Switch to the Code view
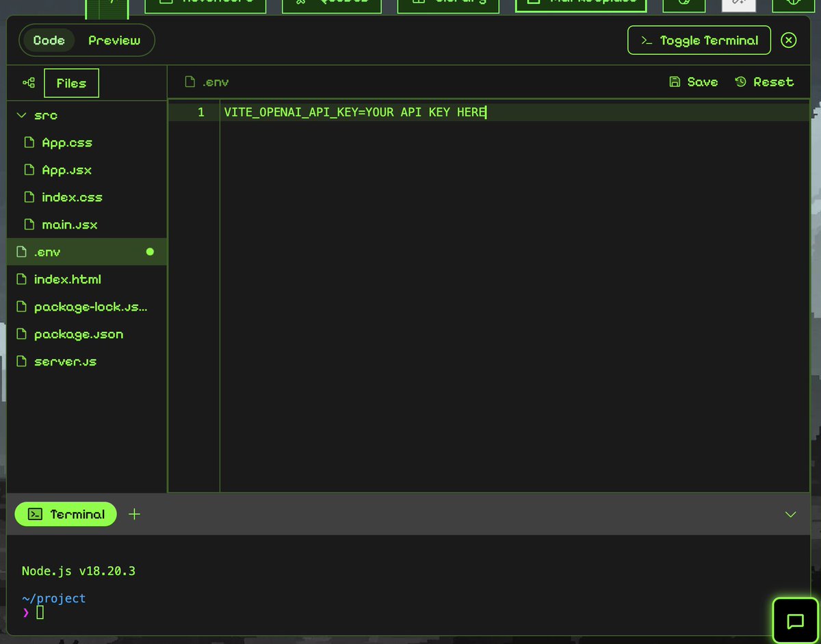The image size is (821, 644). [x=49, y=40]
